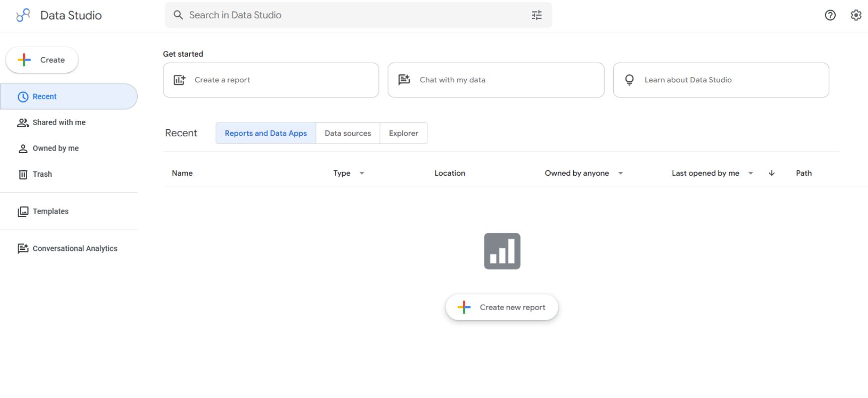The height and width of the screenshot is (398, 868).
Task: Open advanced search filter options icon
Action: [x=536, y=15]
